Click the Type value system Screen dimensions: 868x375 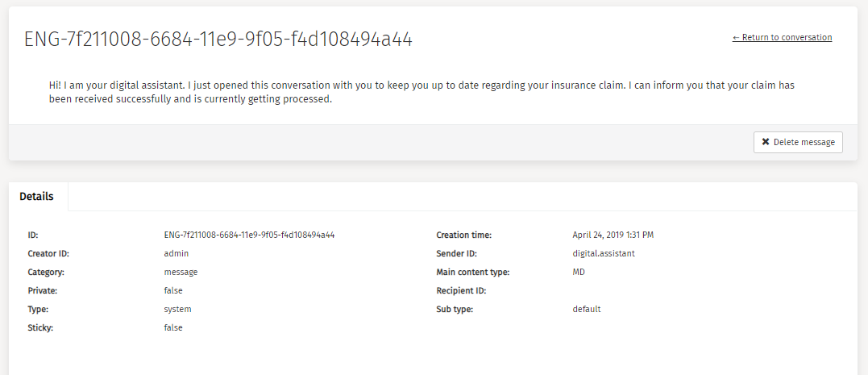click(177, 310)
